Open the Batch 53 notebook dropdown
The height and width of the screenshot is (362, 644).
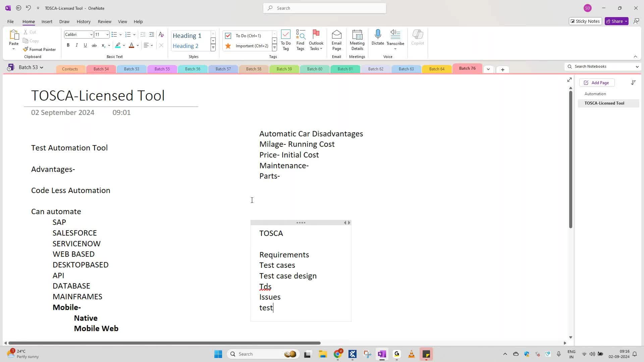31,67
